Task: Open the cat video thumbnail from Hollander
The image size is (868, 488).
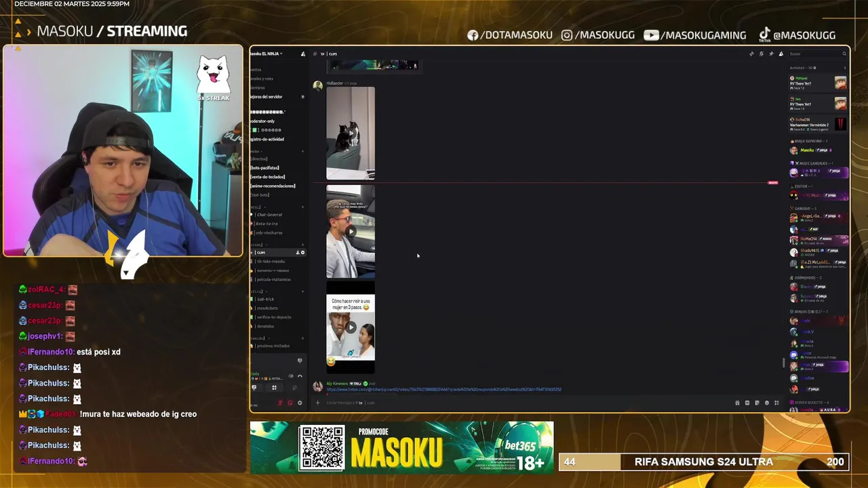Action: [351, 133]
